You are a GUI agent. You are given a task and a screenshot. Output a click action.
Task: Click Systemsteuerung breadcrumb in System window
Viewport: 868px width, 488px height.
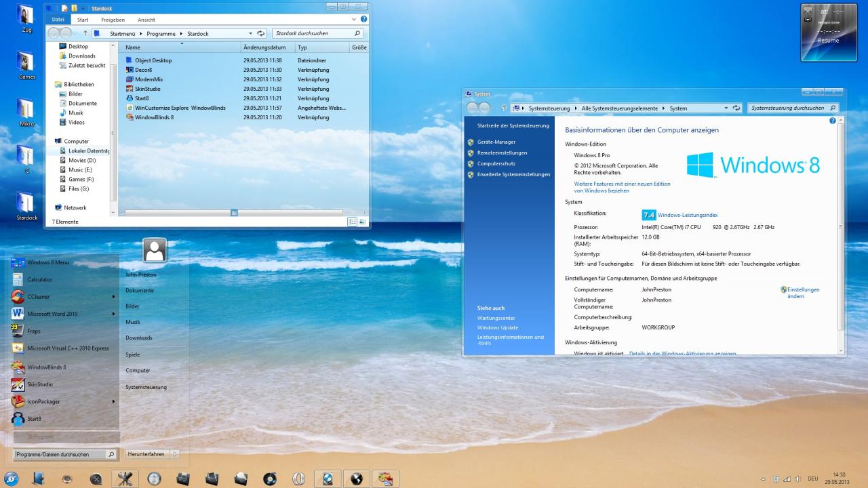tap(550, 108)
